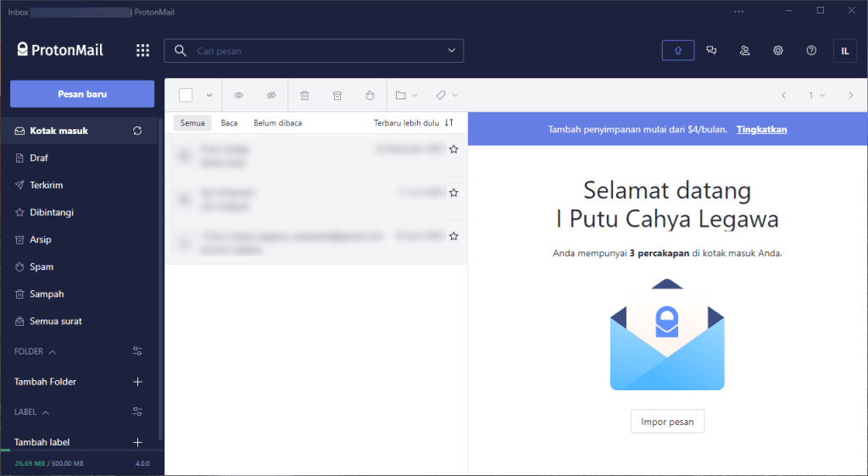Screen dimensions: 868x476
Task: Click the archive toolbar icon
Action: pyautogui.click(x=337, y=95)
